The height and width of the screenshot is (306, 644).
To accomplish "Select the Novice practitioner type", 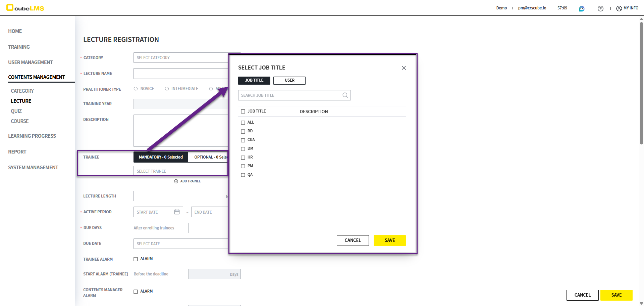I will coord(136,89).
